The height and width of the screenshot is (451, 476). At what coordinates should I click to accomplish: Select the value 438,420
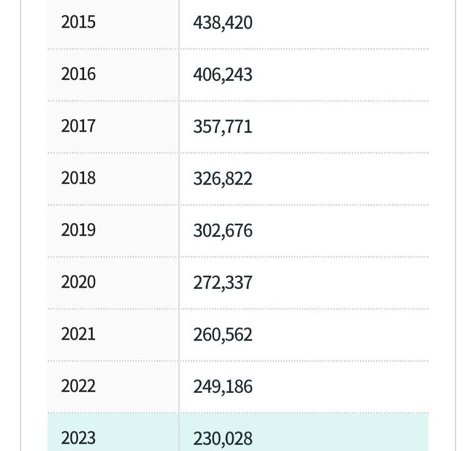[x=222, y=23]
